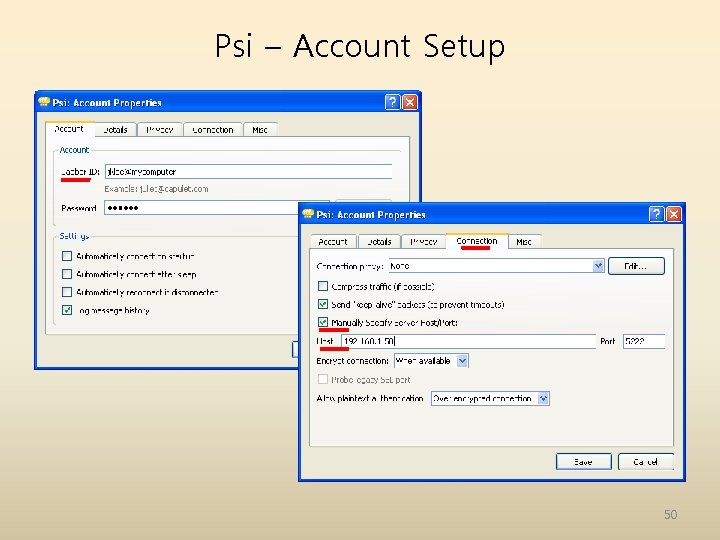Close the back Account Properties window
720x540 pixels.
(410, 102)
